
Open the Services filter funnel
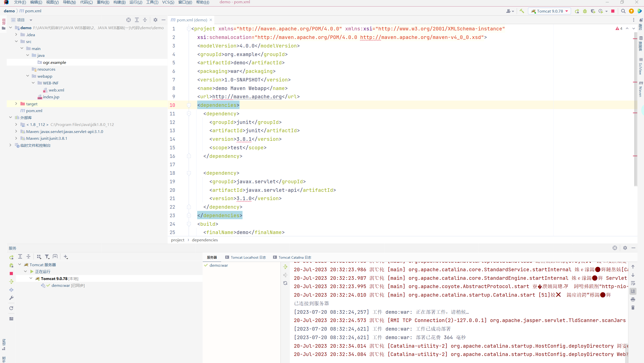point(47,256)
